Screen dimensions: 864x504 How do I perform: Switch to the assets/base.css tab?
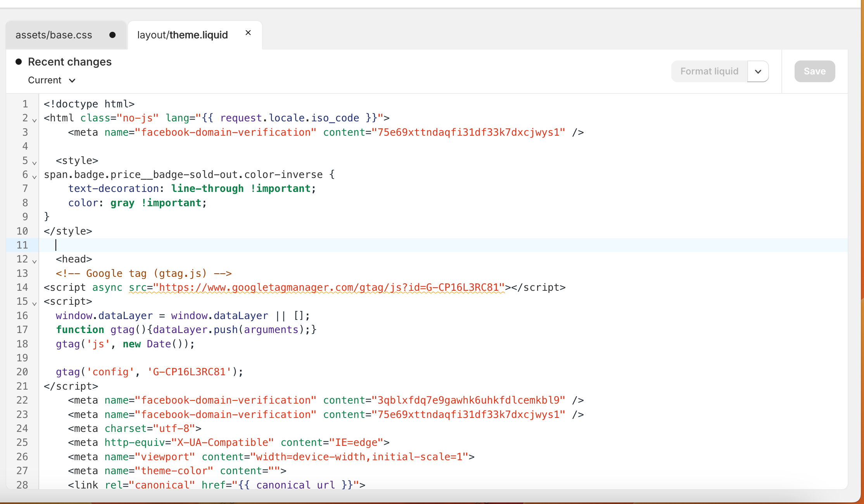pyautogui.click(x=54, y=35)
